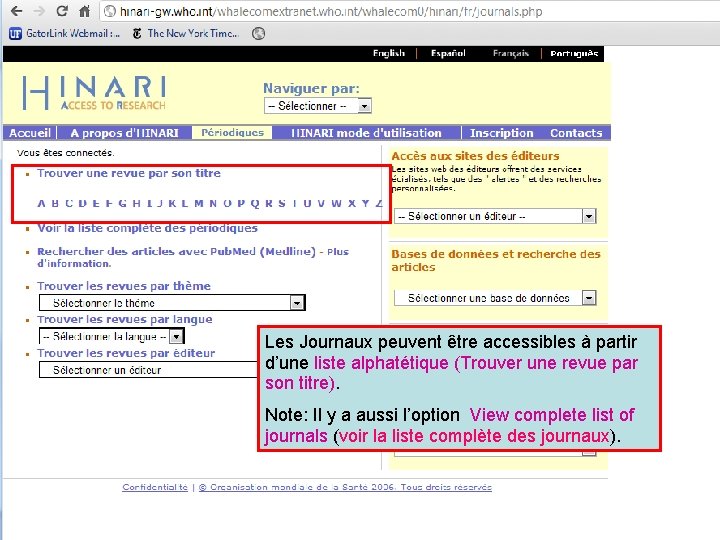The image size is (720, 540).
Task: Open right panel Sélectionner un éditeur dropdown
Action: (x=495, y=216)
